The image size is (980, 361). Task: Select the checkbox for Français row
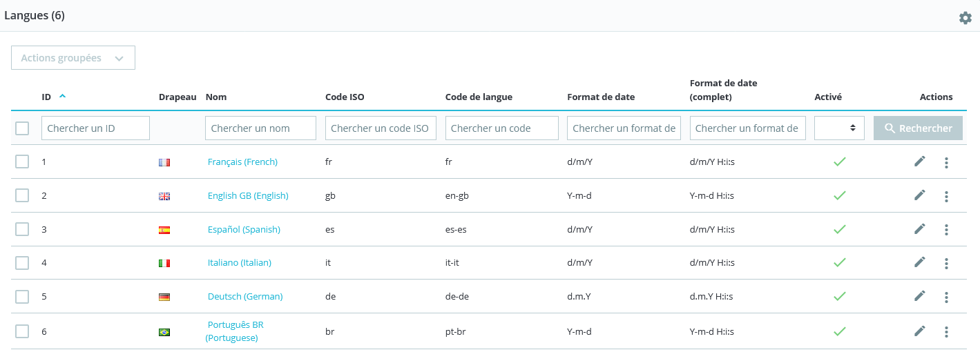pyautogui.click(x=22, y=162)
